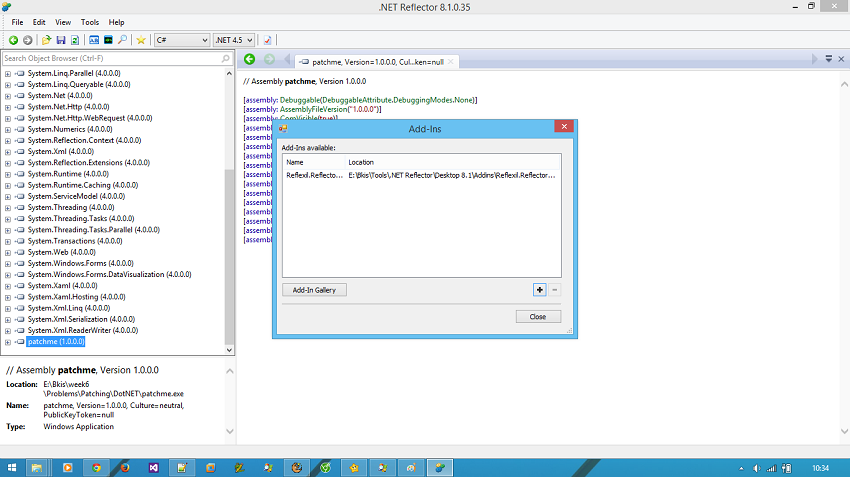Expand System.Threading.Tasks (4.0.0.0) node
The image size is (850, 477).
tap(8, 219)
